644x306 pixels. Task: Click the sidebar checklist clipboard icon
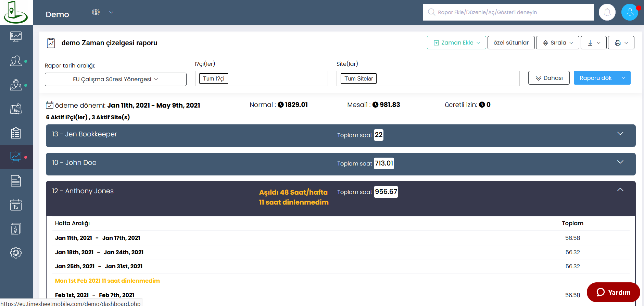[16, 133]
